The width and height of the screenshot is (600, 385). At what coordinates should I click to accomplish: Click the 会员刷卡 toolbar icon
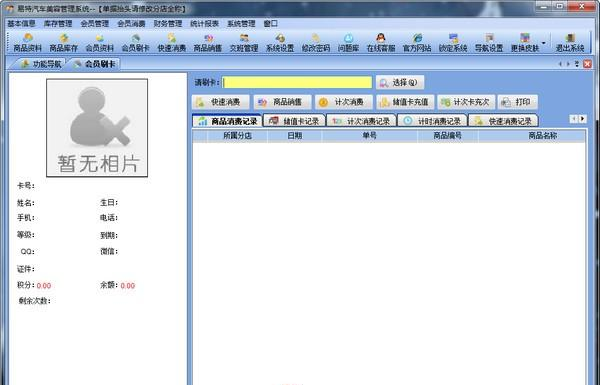[x=135, y=42]
